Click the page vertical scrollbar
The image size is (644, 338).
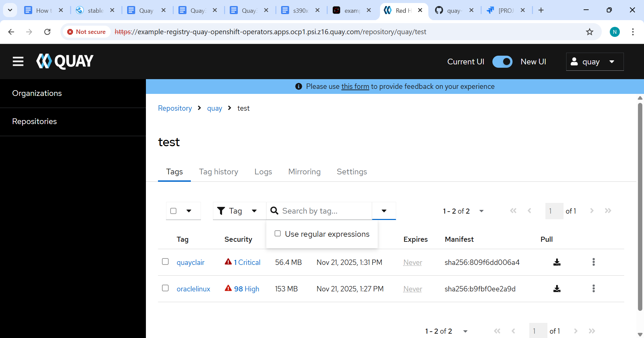[x=640, y=206]
